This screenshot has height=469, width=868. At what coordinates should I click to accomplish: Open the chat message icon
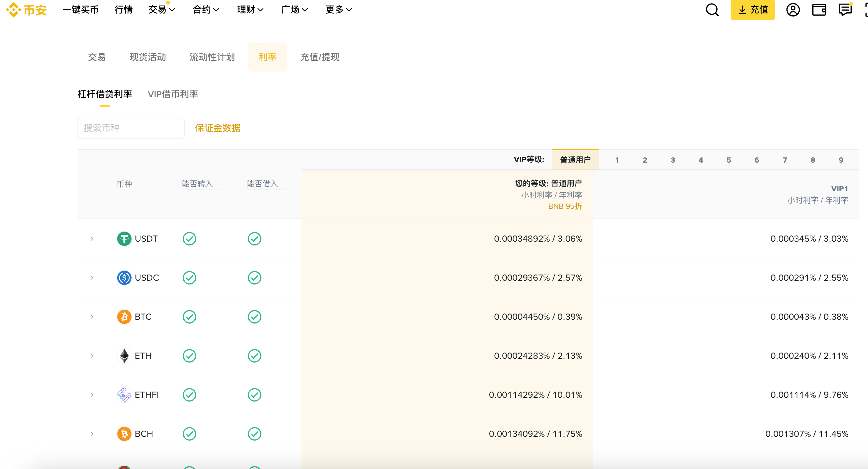[845, 10]
